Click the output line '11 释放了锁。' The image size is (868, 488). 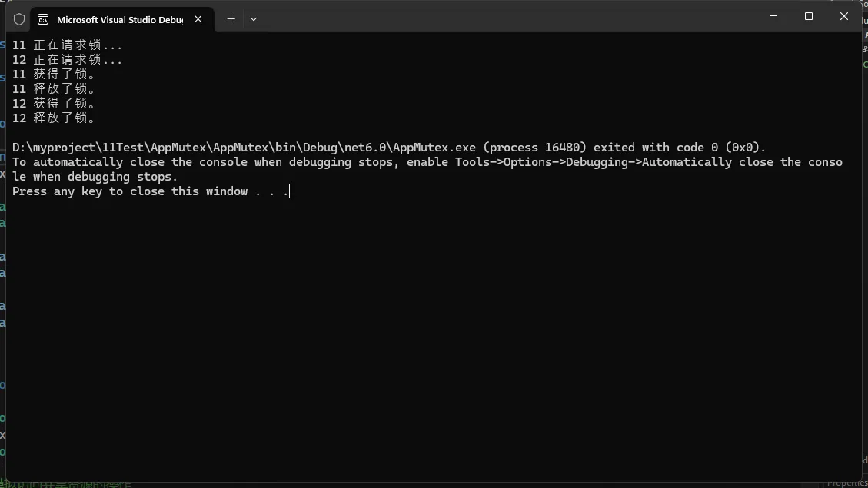(x=54, y=89)
